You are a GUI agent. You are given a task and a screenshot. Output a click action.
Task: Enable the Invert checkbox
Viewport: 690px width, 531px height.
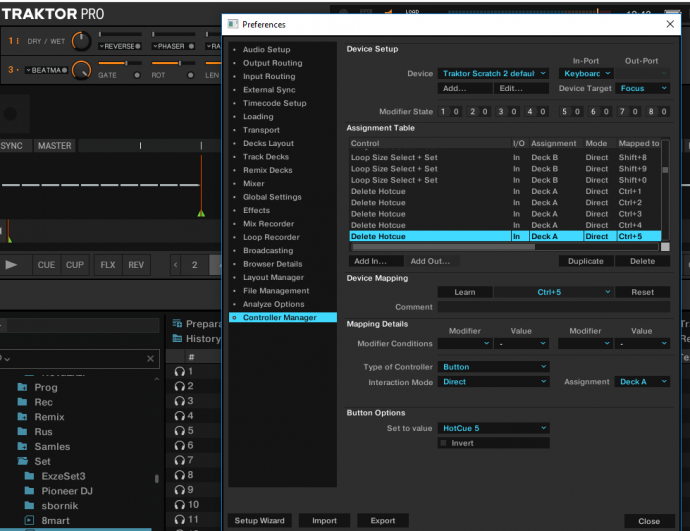[443, 443]
